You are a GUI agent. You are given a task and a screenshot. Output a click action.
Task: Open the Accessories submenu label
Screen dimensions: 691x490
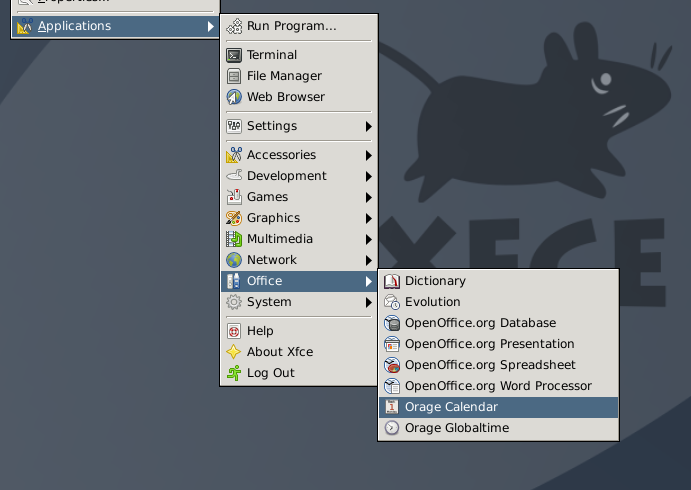(281, 155)
